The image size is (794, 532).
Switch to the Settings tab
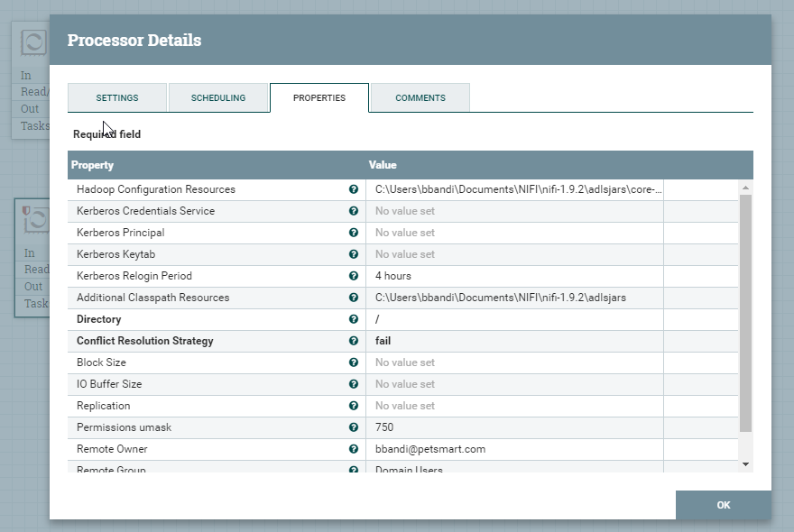(x=117, y=97)
